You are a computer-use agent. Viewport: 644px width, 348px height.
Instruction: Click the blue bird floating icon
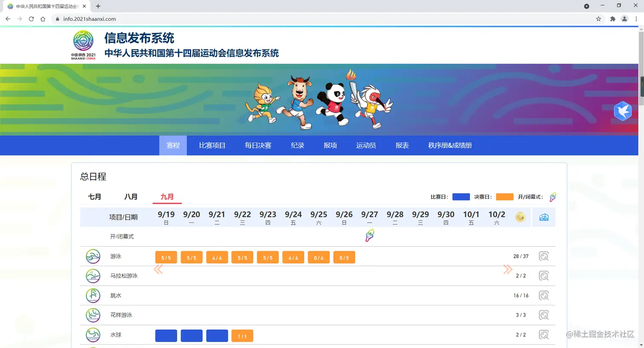click(623, 111)
